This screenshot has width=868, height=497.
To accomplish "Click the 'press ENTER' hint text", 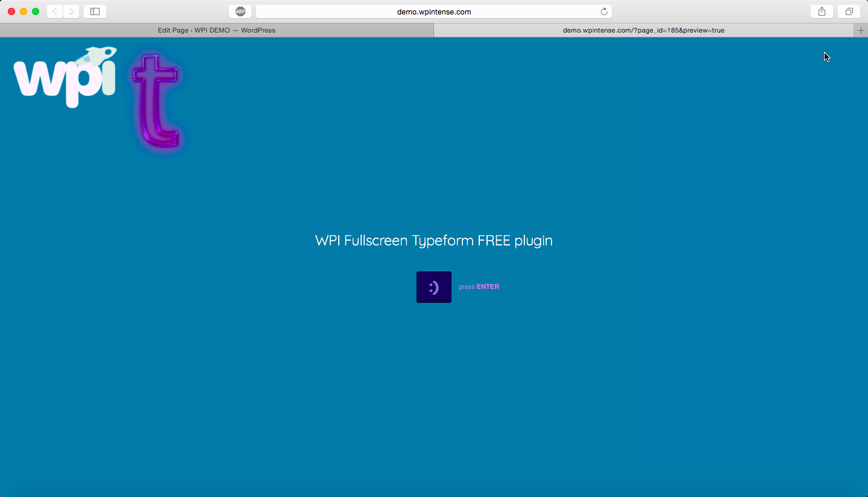I will coord(479,287).
